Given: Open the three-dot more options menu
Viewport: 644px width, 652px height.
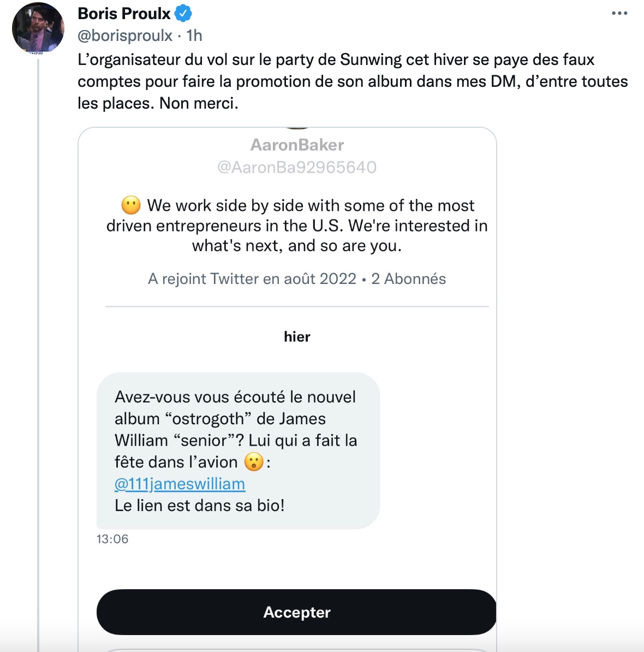Looking at the screenshot, I should click(619, 13).
